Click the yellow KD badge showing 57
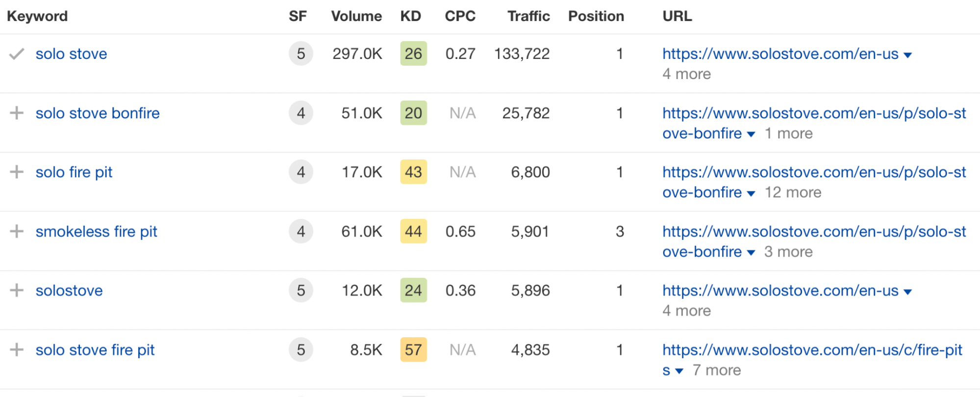The image size is (980, 397). pyautogui.click(x=413, y=350)
